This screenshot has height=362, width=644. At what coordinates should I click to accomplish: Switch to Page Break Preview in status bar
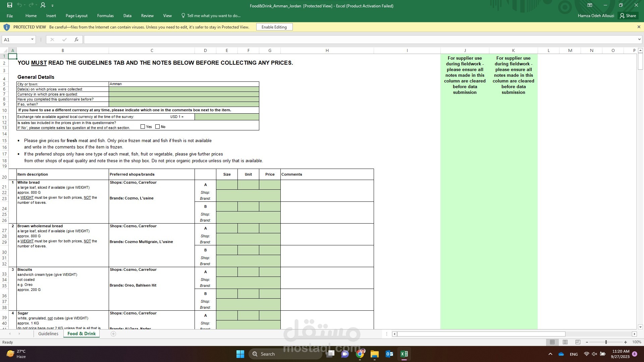click(x=578, y=342)
